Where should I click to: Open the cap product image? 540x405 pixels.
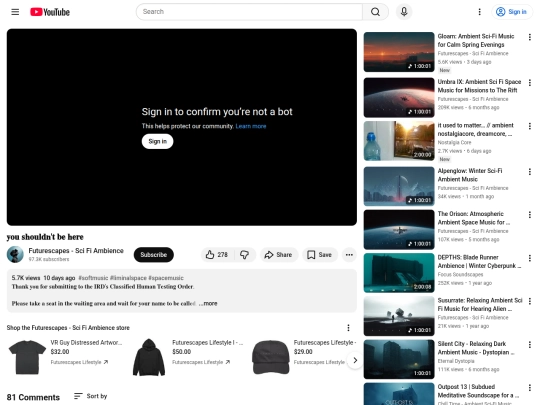click(x=270, y=357)
